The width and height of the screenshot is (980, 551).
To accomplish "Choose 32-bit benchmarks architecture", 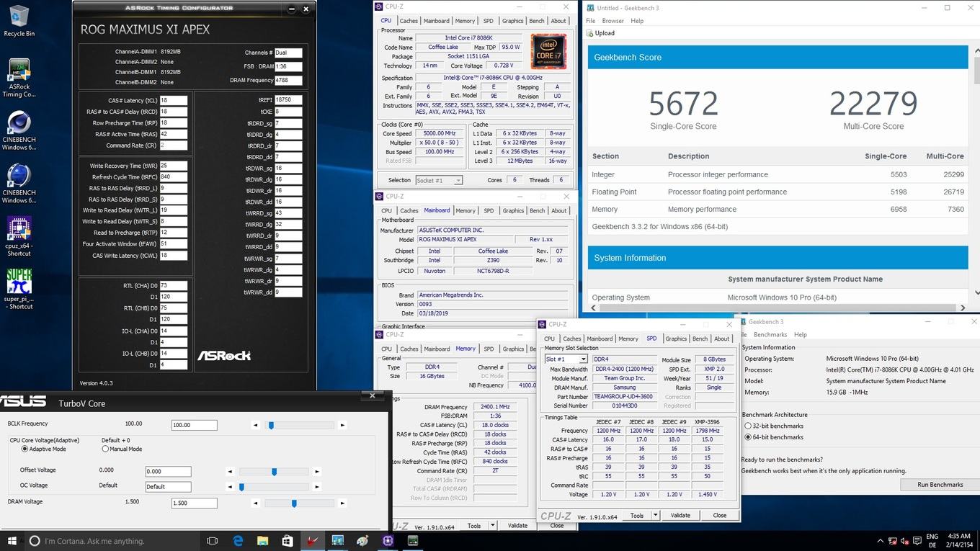I will (749, 426).
